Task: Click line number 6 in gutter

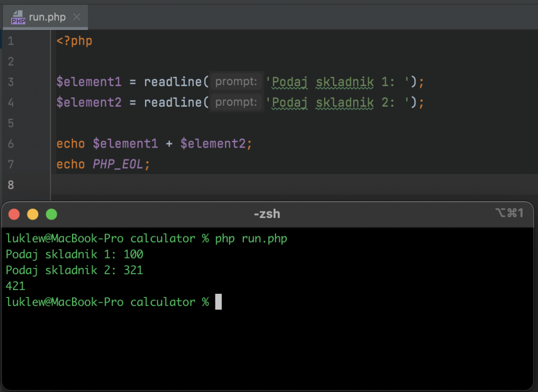Action: (x=11, y=144)
